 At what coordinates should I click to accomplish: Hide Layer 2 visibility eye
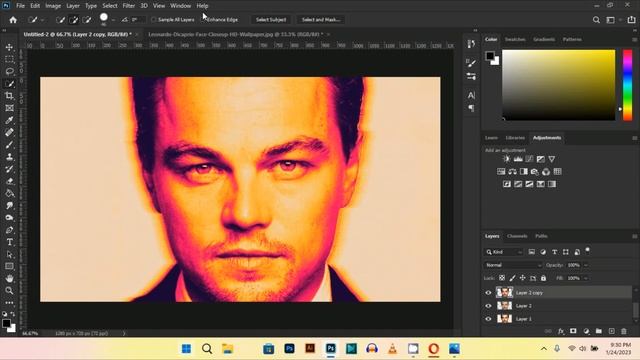tap(488, 306)
